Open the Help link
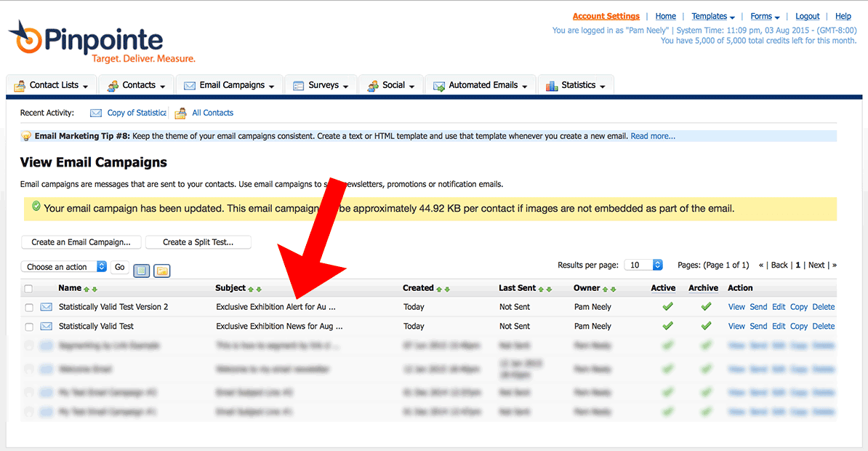Screen dimensions: 868x451 [843, 16]
